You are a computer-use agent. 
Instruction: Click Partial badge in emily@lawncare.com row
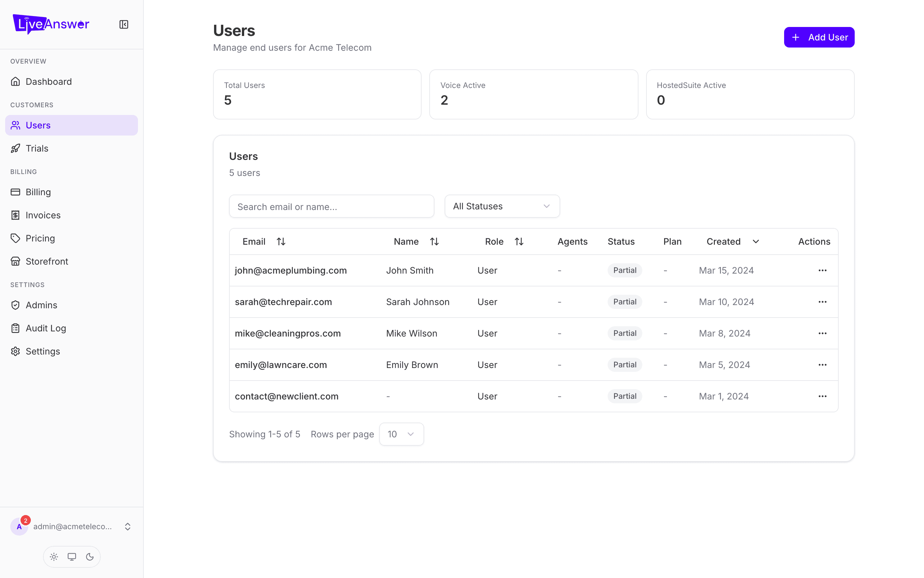pyautogui.click(x=625, y=365)
